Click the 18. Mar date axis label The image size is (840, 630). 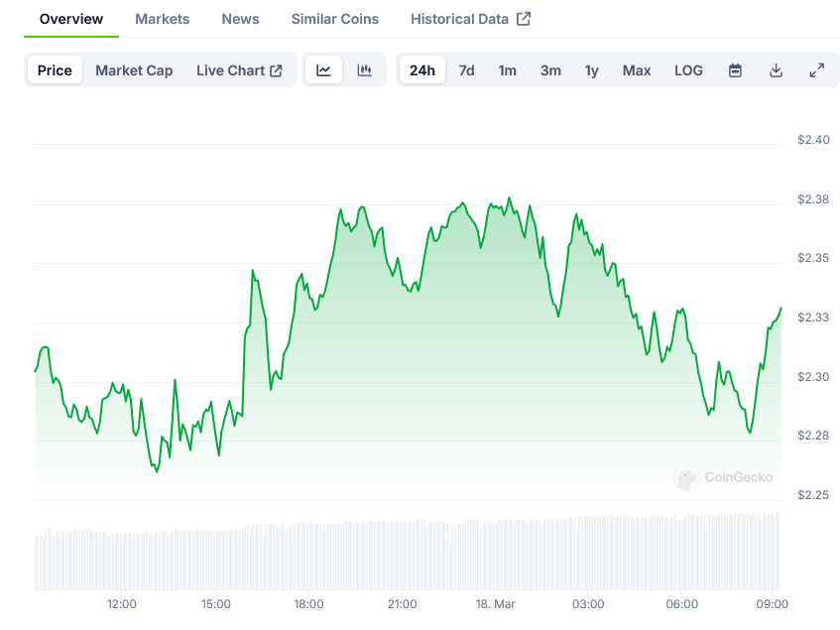(495, 604)
